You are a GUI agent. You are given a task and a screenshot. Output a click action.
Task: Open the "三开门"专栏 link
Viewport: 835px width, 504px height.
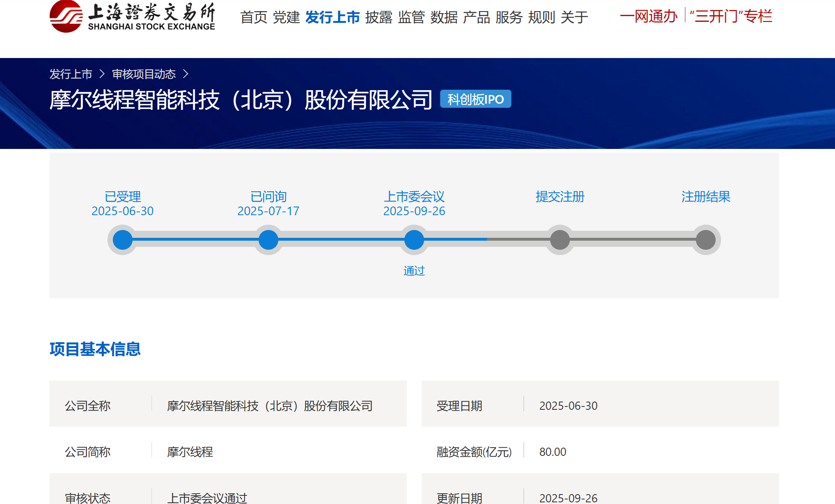(731, 16)
